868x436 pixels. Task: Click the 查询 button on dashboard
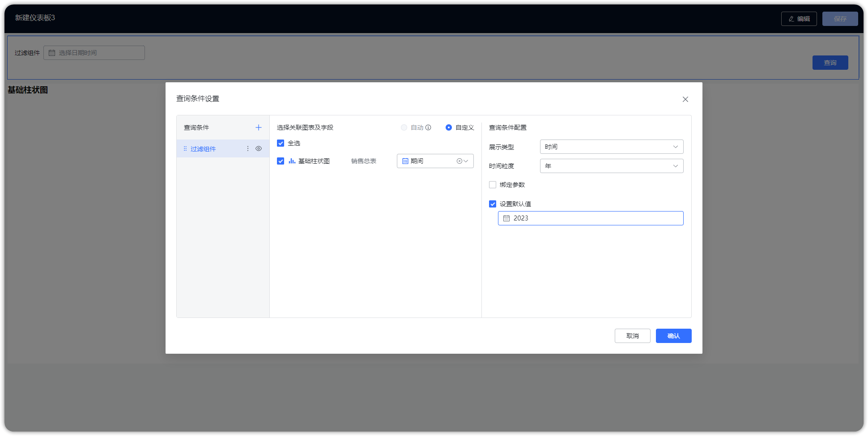(830, 63)
